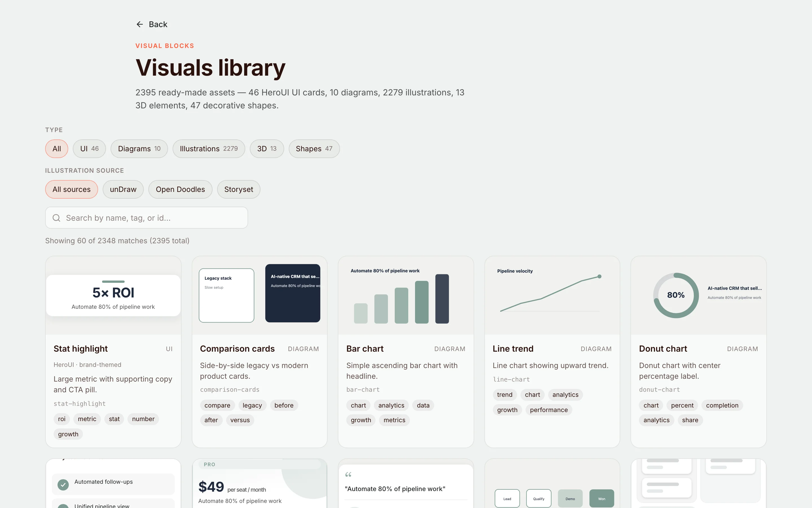This screenshot has height=508, width=812.
Task: Open the quote testimonial card preview
Action: [x=406, y=483]
